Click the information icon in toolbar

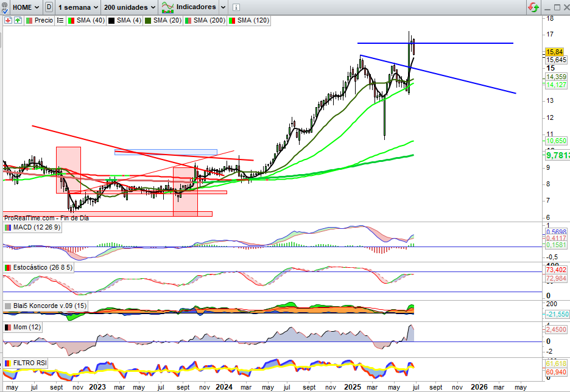(x=236, y=7)
